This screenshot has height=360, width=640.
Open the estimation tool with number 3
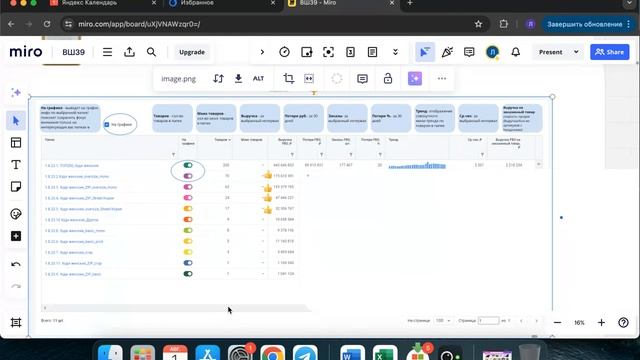[x=350, y=52]
